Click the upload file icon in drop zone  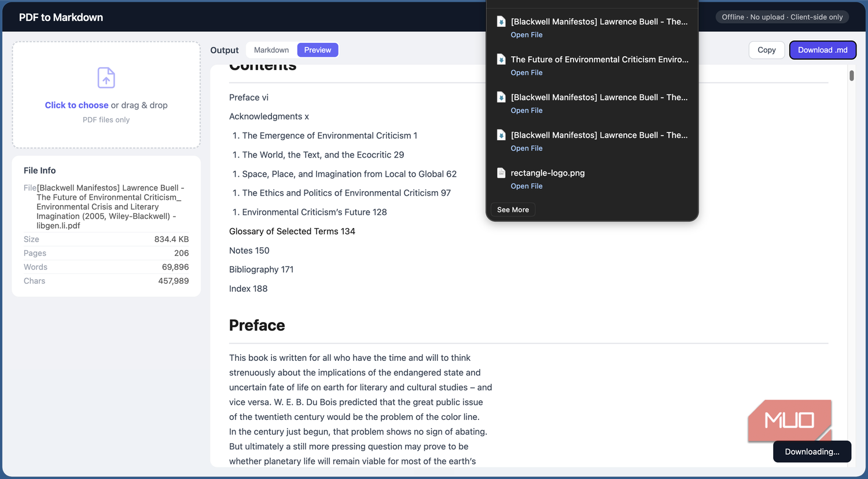tap(106, 78)
